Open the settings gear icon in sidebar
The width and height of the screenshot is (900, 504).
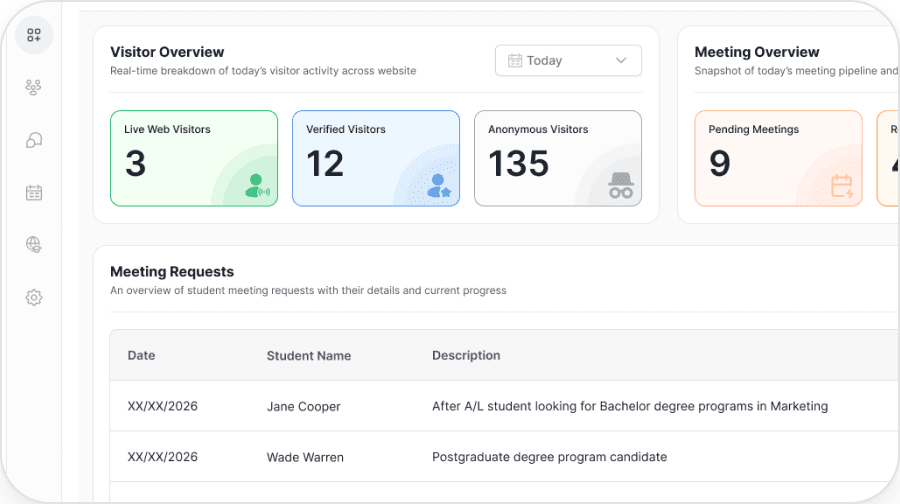34,297
